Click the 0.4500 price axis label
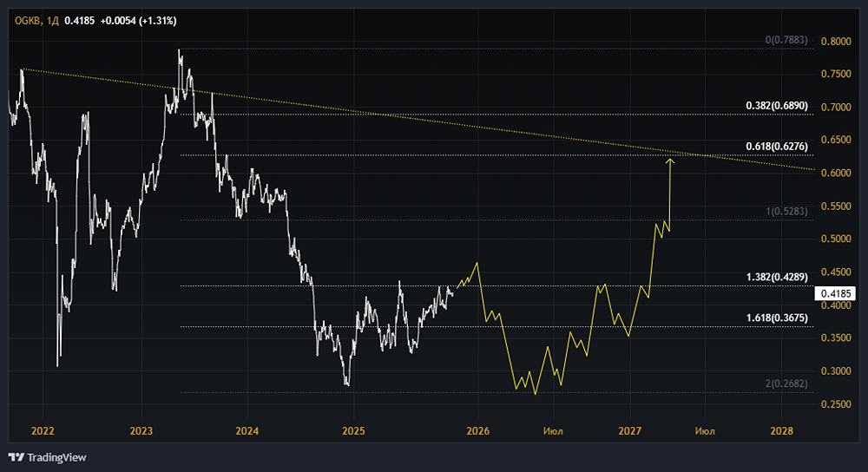 [x=836, y=272]
